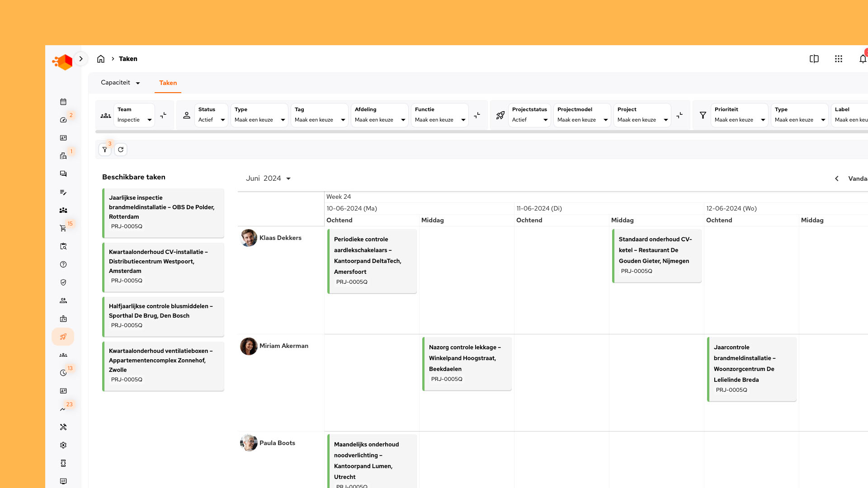This screenshot has height=488, width=868.
Task: Go to previous week arrow
Action: click(x=837, y=178)
